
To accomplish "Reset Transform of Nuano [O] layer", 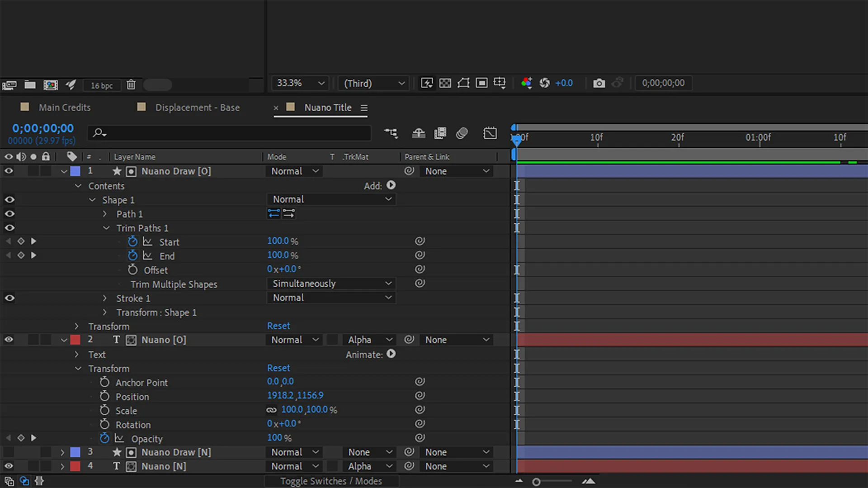I will tap(278, 368).
